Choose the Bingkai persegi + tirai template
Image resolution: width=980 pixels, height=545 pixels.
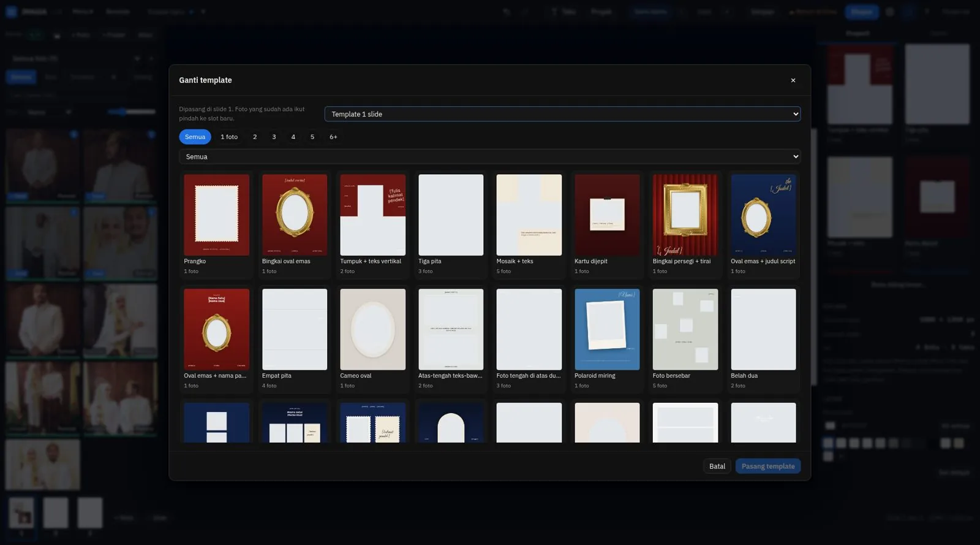pos(685,224)
